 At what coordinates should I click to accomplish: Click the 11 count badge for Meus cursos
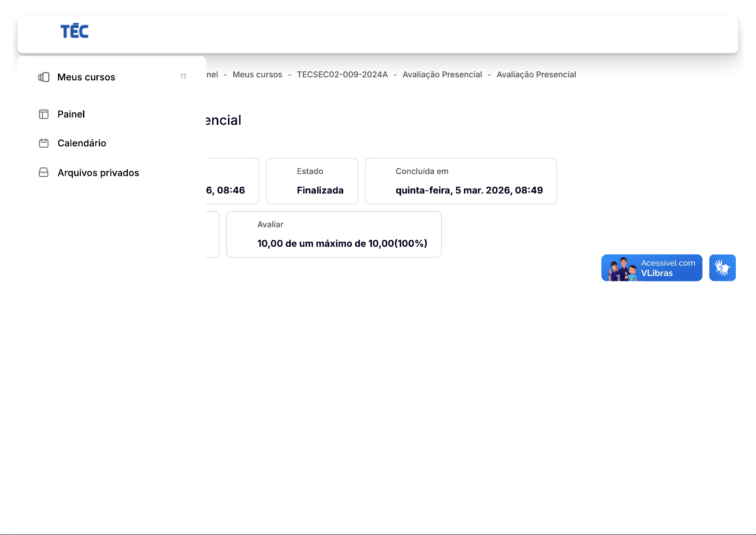183,77
